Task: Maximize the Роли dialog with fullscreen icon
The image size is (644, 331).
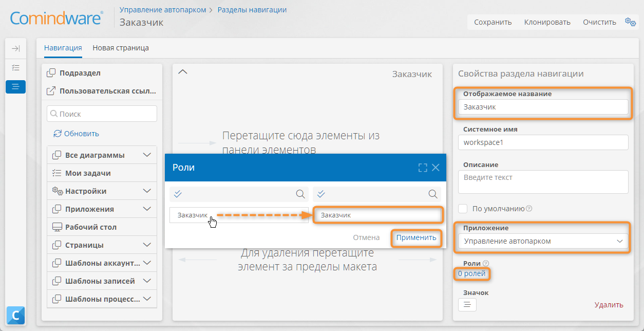Action: [423, 168]
